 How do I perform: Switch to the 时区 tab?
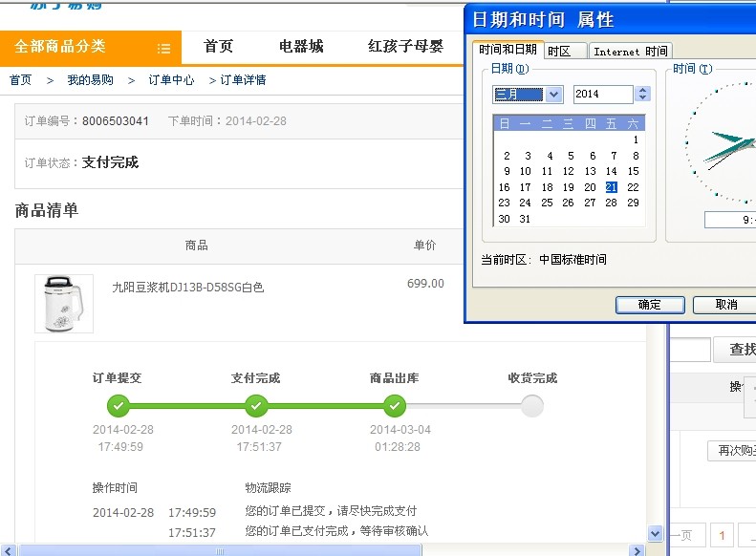pyautogui.click(x=565, y=51)
